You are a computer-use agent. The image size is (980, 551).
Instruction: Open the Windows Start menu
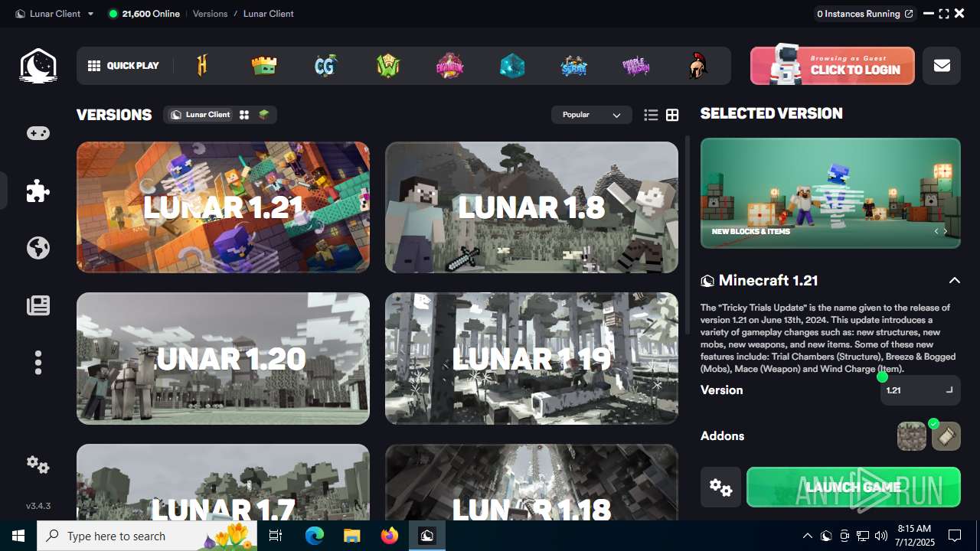(18, 536)
